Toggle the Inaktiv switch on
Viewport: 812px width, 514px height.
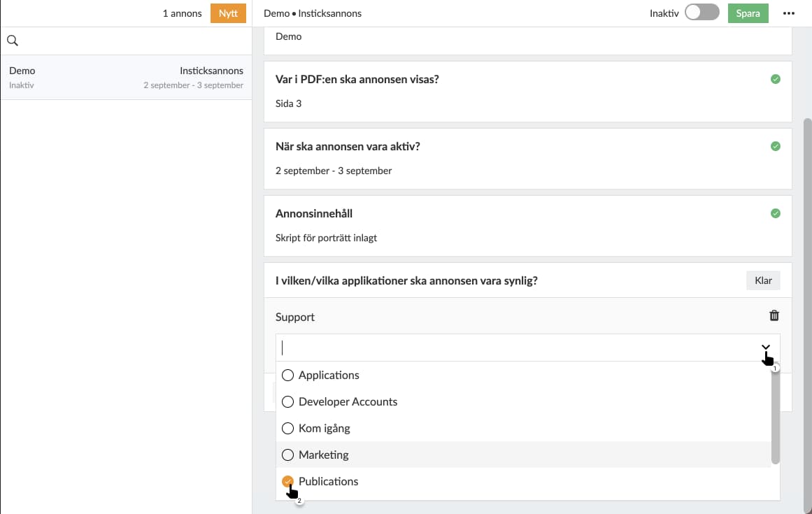click(701, 13)
